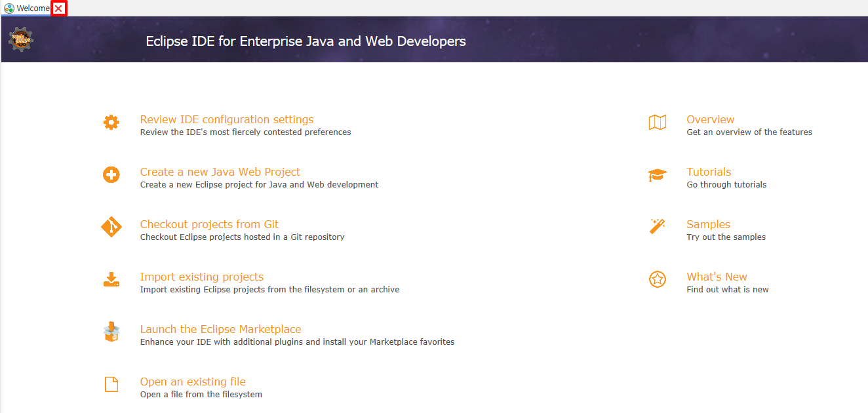Launch the Eclipse Marketplace link
The image size is (868, 413).
click(221, 329)
